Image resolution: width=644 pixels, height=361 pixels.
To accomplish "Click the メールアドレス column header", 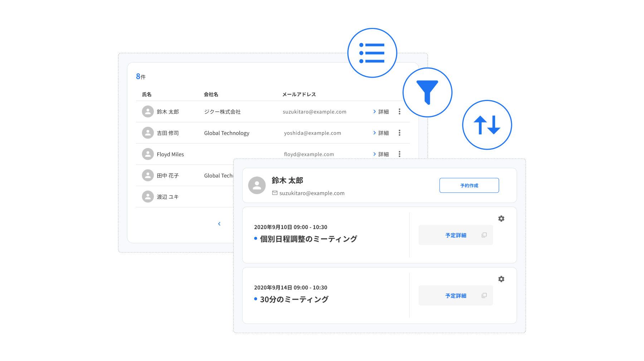I will pos(299,95).
